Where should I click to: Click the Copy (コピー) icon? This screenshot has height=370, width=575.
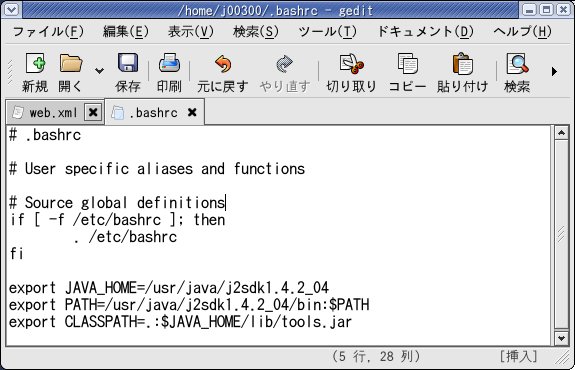click(x=407, y=63)
